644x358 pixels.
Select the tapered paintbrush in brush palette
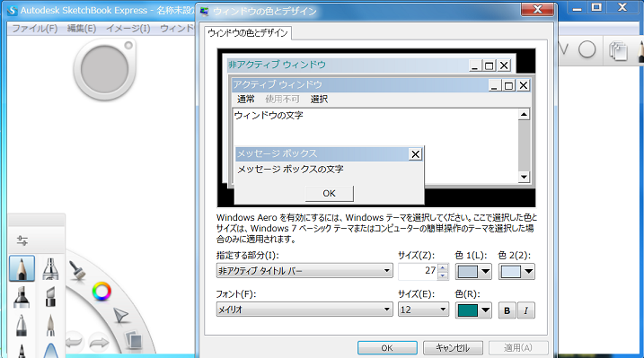coord(50,325)
